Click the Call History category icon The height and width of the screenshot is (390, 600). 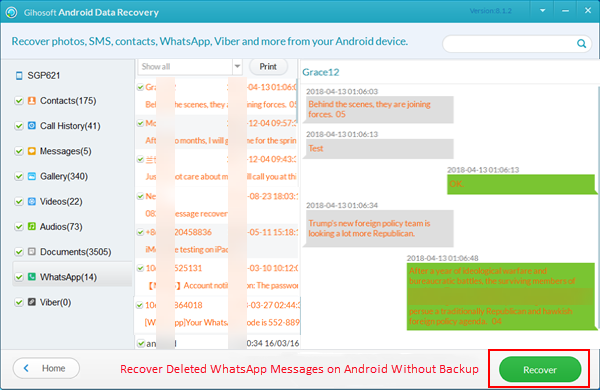(32, 126)
